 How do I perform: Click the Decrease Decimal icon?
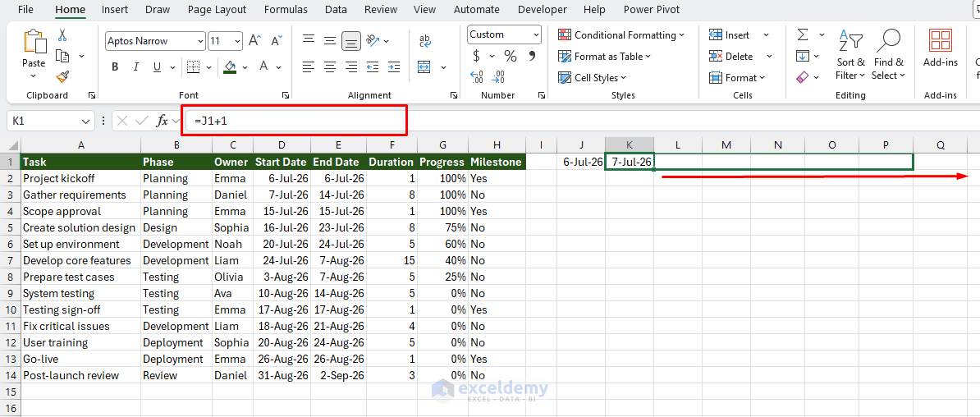tap(499, 77)
